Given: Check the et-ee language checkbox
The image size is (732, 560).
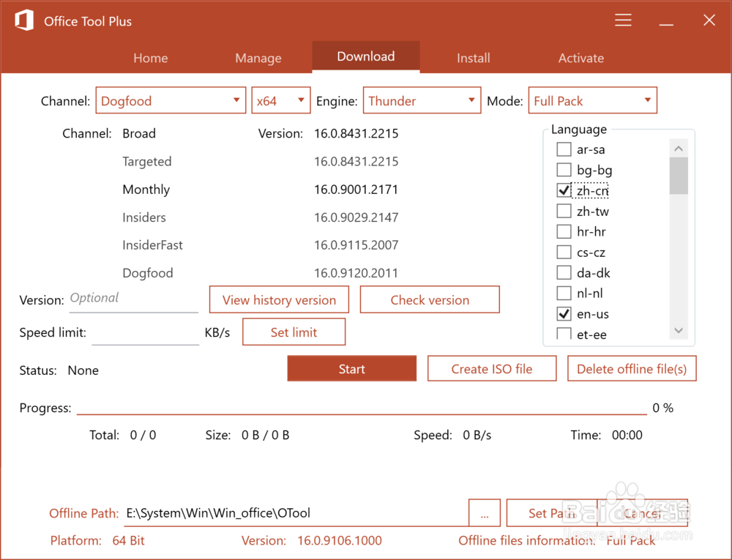Looking at the screenshot, I should tap(564, 333).
